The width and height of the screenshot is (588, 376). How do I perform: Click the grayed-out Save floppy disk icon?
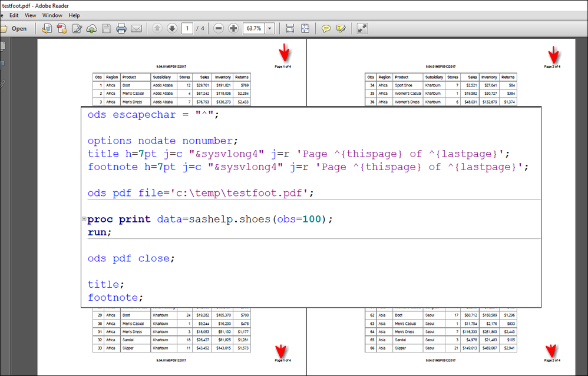107,28
